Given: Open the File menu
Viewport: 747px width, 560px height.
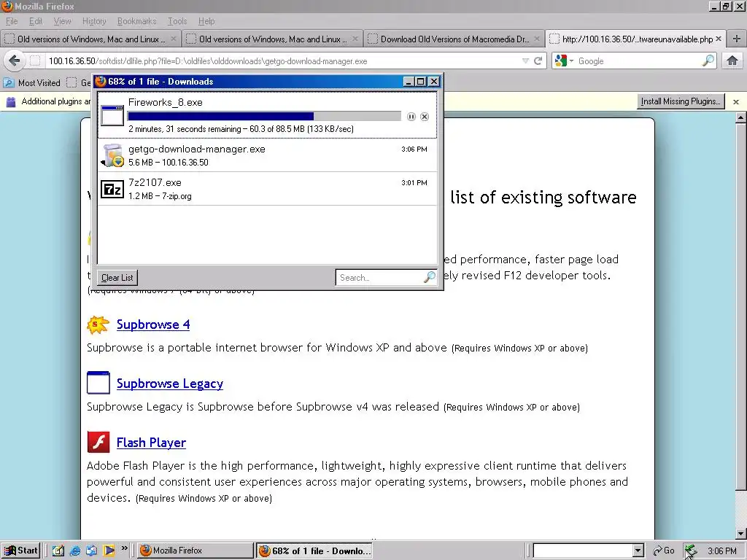Looking at the screenshot, I should 12,21.
